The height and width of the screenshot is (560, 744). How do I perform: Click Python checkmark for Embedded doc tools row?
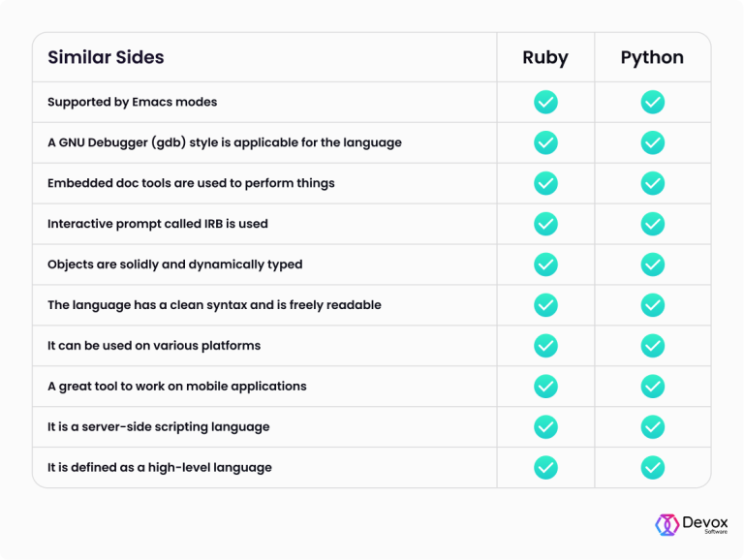(652, 183)
